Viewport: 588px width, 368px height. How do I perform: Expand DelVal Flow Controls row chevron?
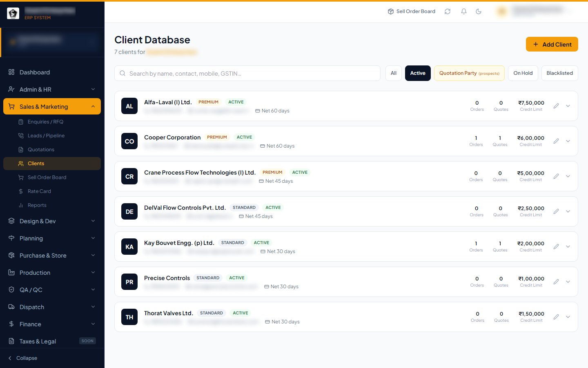click(x=568, y=211)
